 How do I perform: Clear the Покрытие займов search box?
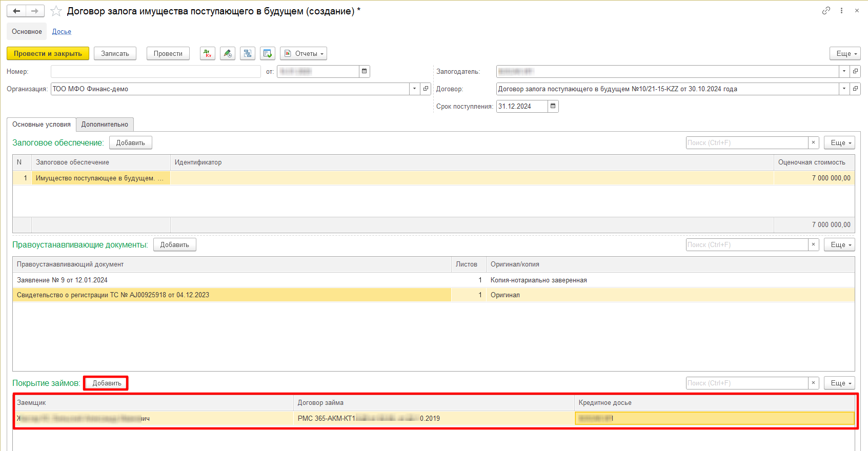814,383
